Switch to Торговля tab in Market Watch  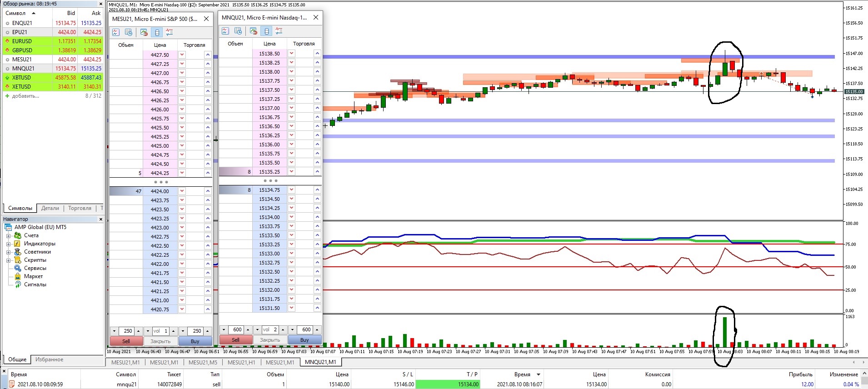click(80, 208)
